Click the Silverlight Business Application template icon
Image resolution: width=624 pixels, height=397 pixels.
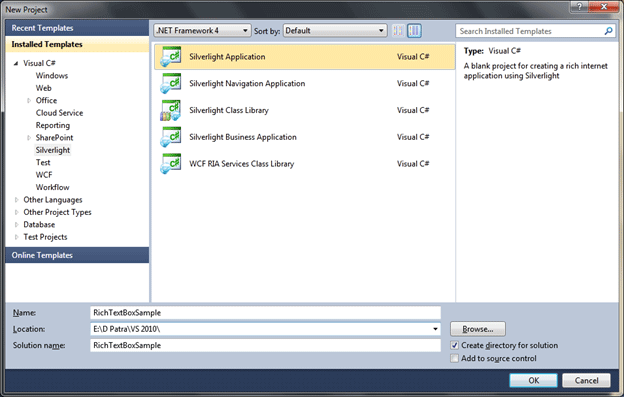pyautogui.click(x=171, y=137)
